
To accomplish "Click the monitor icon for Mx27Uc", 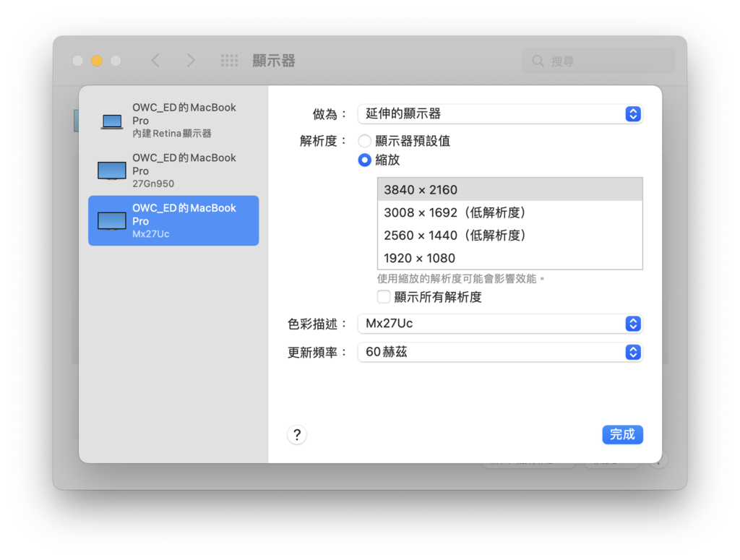I will click(x=112, y=221).
